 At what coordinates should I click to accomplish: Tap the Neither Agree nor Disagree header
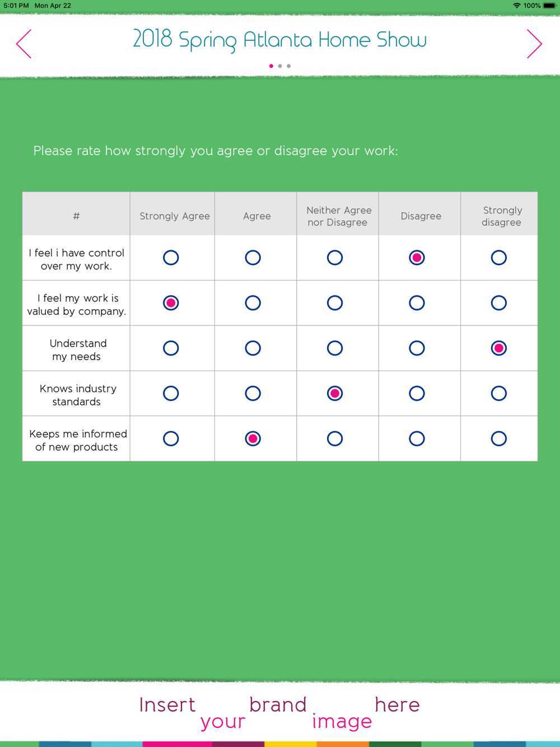338,216
